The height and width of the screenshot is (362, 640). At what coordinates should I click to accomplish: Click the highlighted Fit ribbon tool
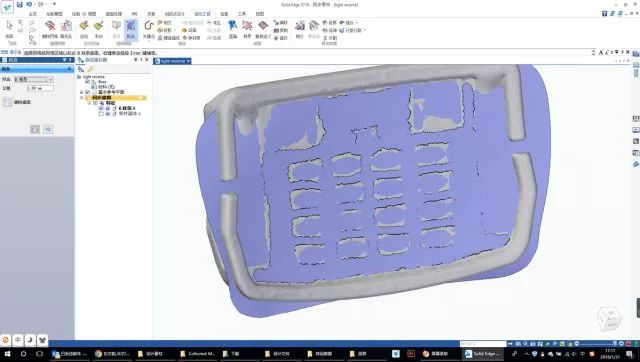click(x=131, y=29)
